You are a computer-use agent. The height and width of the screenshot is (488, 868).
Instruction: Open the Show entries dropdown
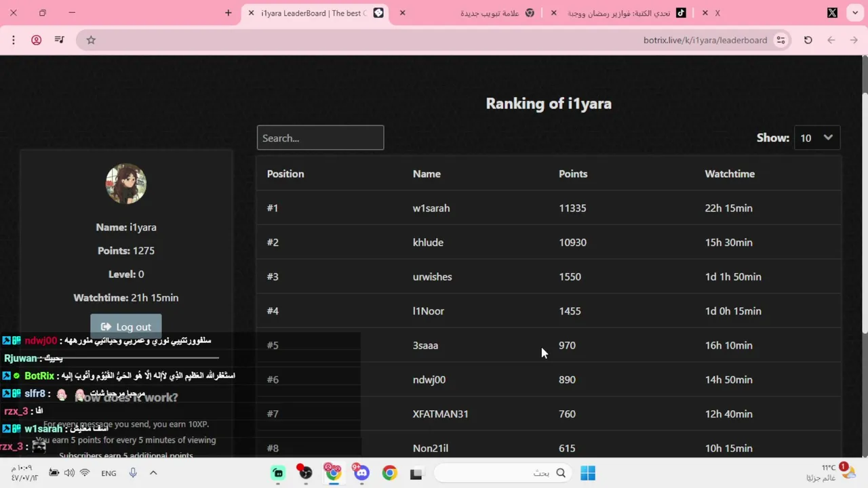[x=817, y=138]
